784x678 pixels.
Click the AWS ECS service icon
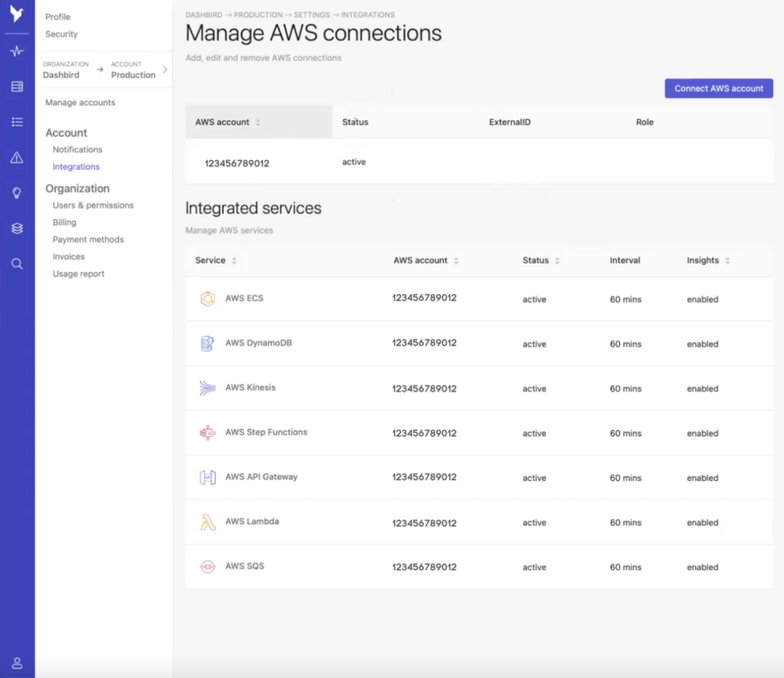[207, 299]
